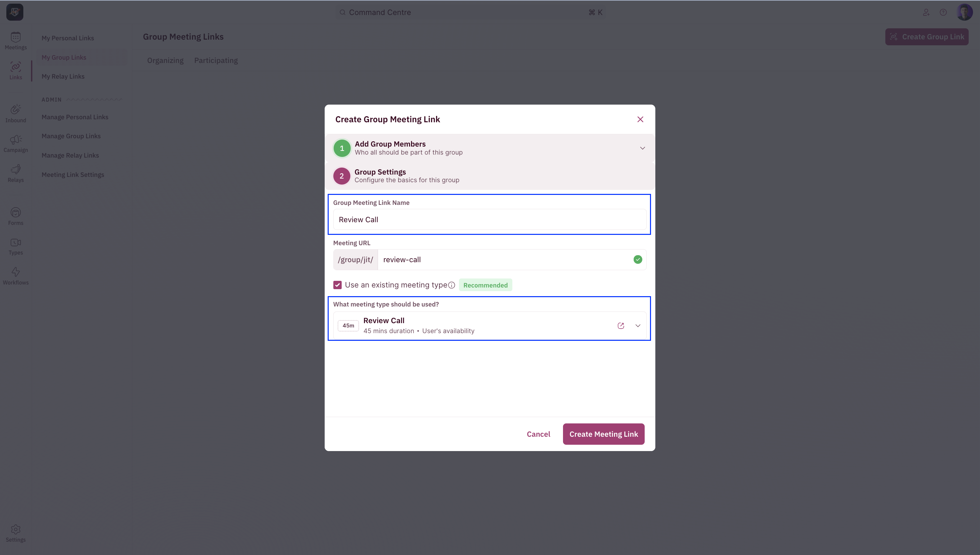Open Settings from the sidebar
The image size is (980, 555).
click(16, 534)
